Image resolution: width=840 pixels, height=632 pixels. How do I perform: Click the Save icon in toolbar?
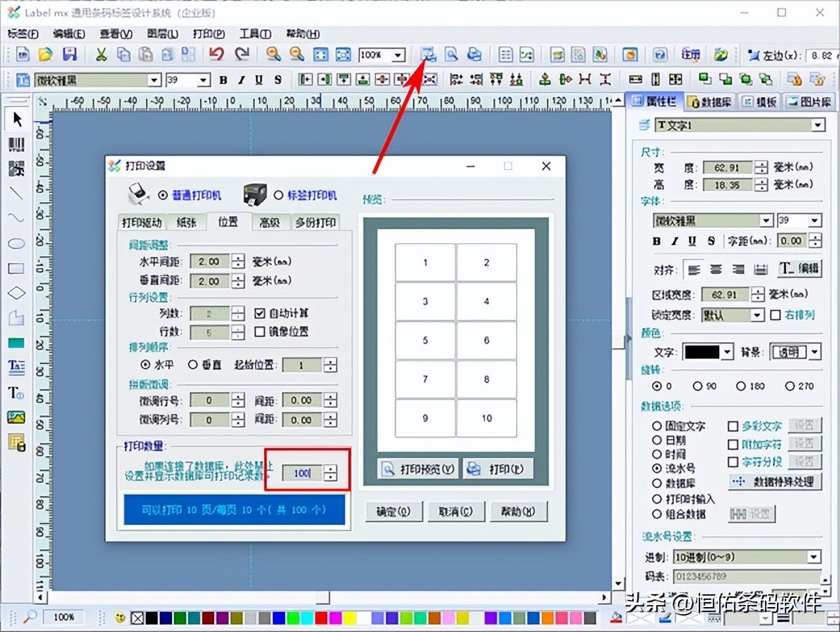tap(70, 55)
